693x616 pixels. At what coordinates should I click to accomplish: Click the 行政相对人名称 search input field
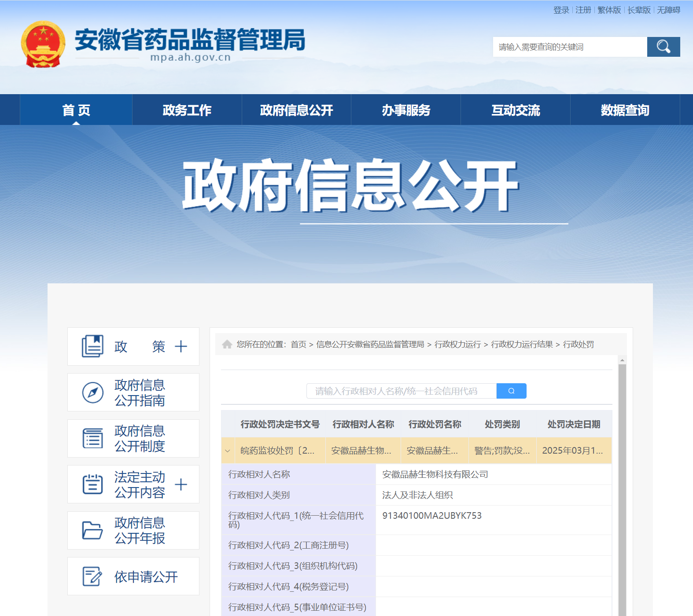[402, 391]
